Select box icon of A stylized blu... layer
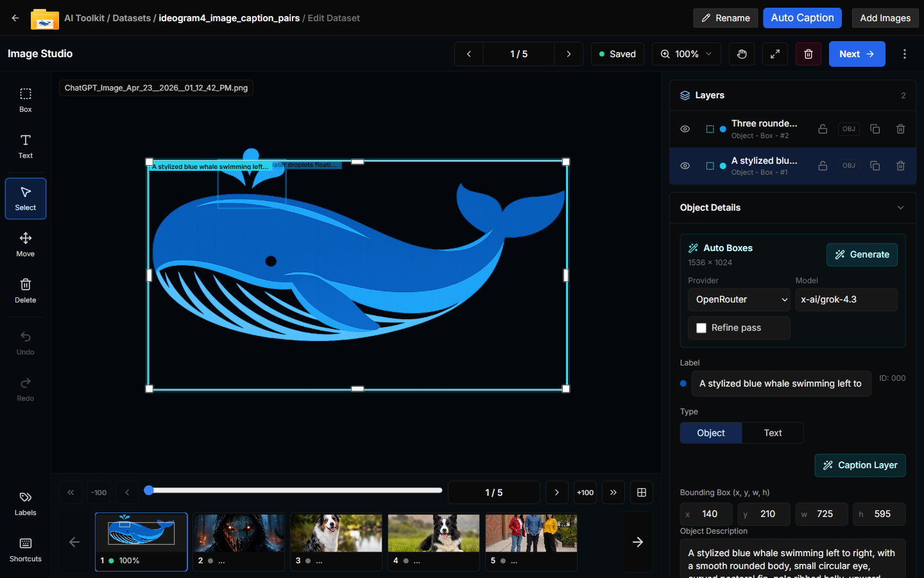The height and width of the screenshot is (578, 924). [710, 166]
